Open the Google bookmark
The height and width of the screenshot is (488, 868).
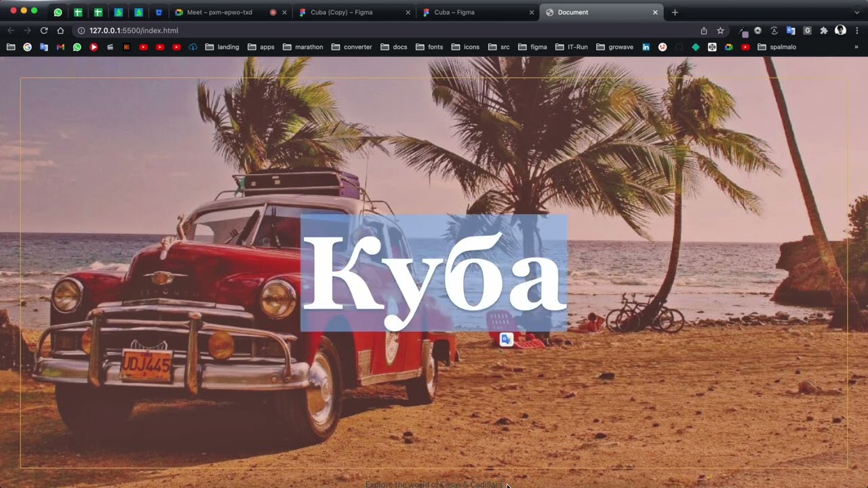point(27,47)
